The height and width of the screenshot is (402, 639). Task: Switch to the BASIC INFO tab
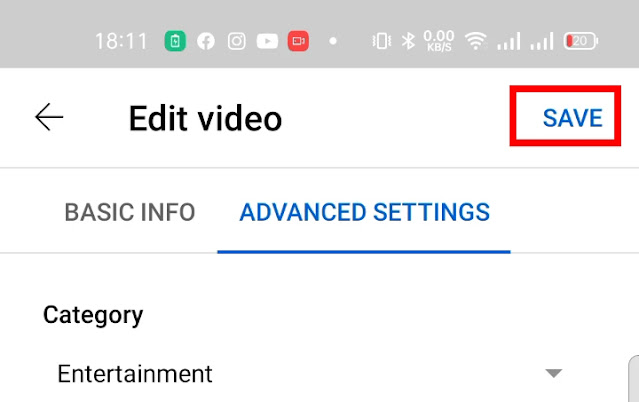coord(130,212)
